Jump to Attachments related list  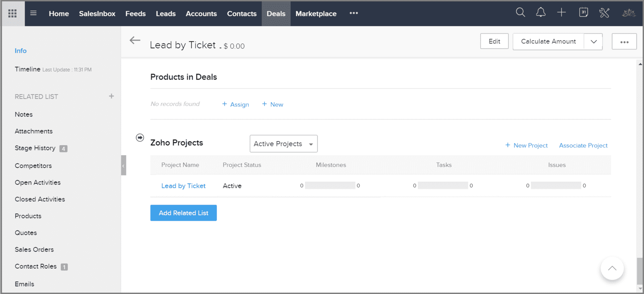click(34, 131)
